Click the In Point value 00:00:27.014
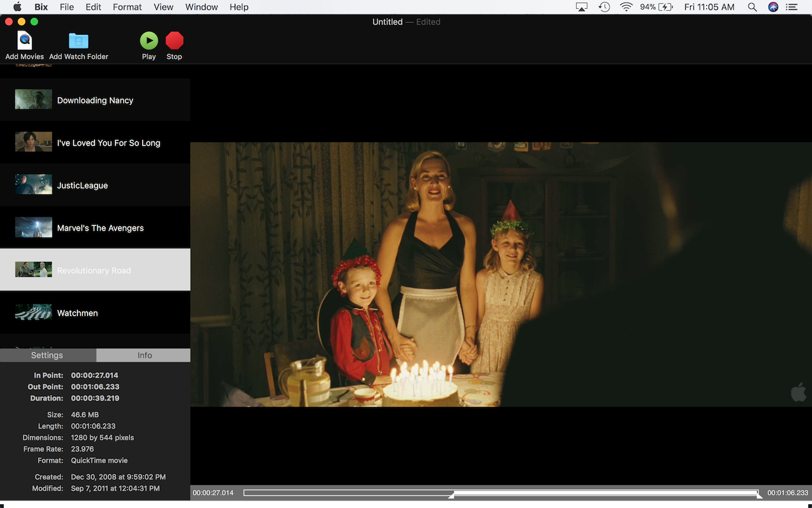This screenshot has height=508, width=812. [95, 375]
